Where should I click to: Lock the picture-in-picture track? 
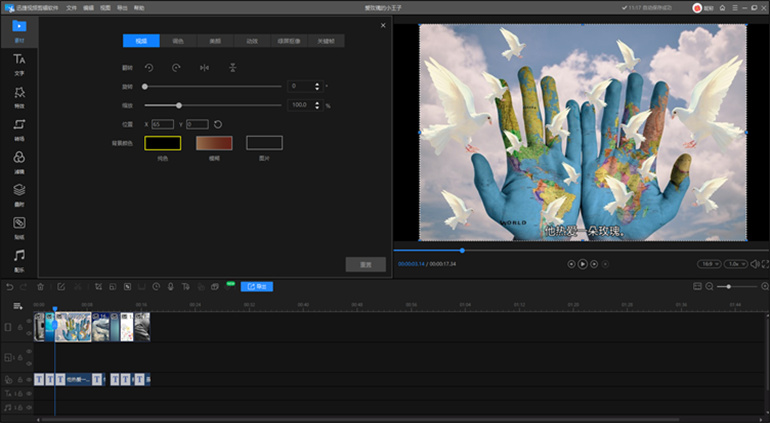coord(21,358)
